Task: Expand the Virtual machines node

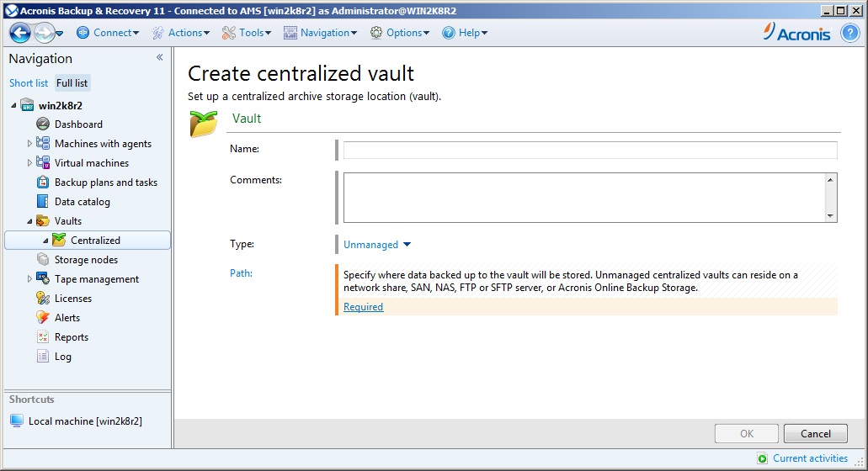Action: [29, 163]
